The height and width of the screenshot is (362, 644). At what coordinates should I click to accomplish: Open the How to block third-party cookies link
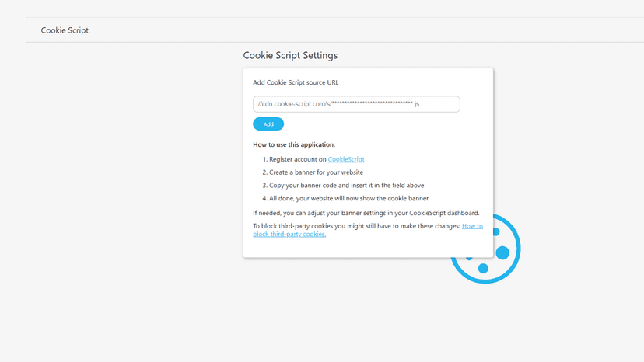tap(368, 230)
